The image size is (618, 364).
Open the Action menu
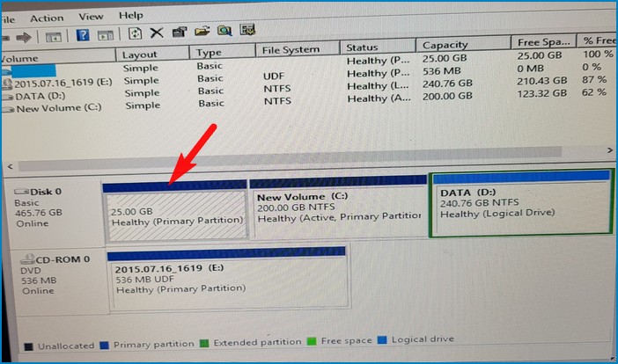pyautogui.click(x=47, y=18)
